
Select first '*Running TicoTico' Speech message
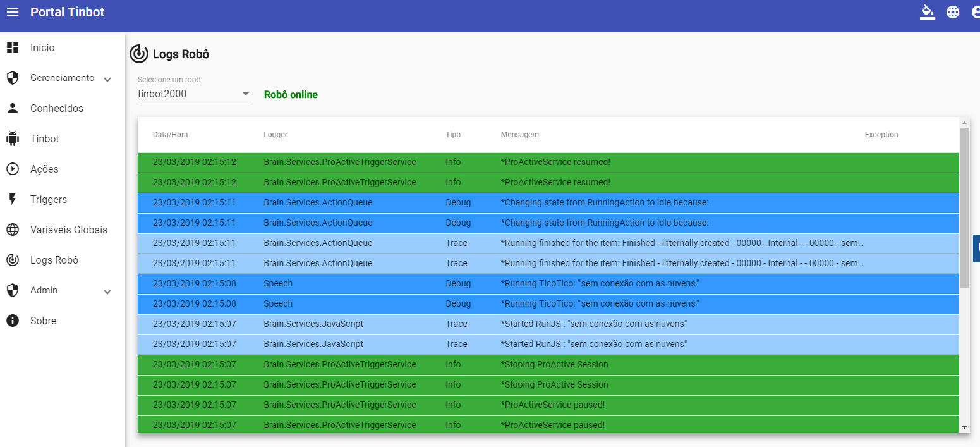click(600, 283)
